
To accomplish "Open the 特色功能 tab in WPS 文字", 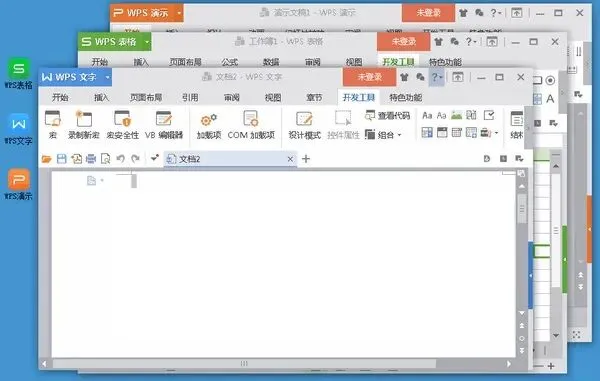I will (406, 98).
